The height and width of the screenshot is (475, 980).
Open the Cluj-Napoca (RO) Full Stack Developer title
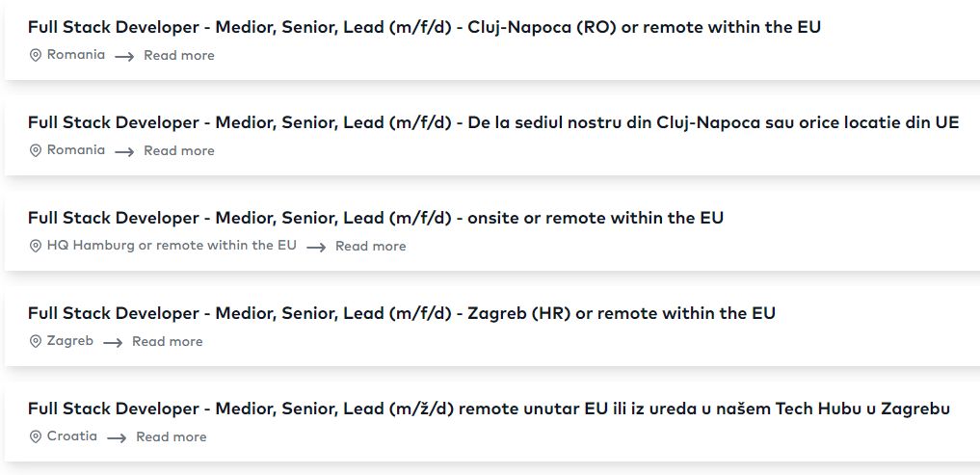424,28
